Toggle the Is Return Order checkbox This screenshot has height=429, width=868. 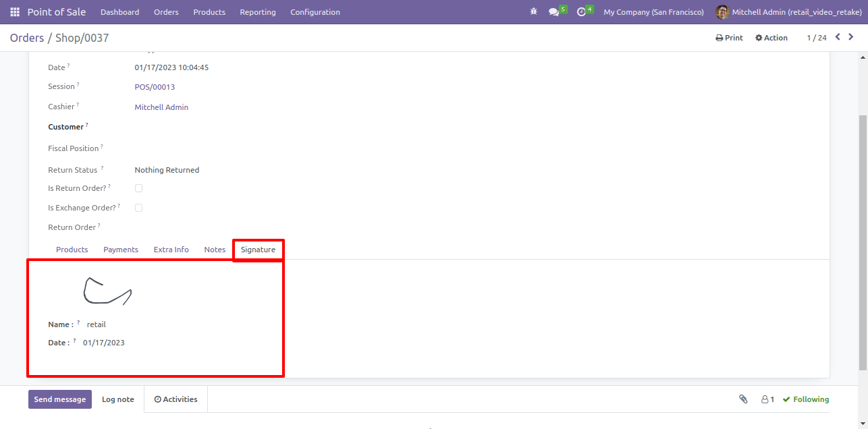pyautogui.click(x=138, y=188)
